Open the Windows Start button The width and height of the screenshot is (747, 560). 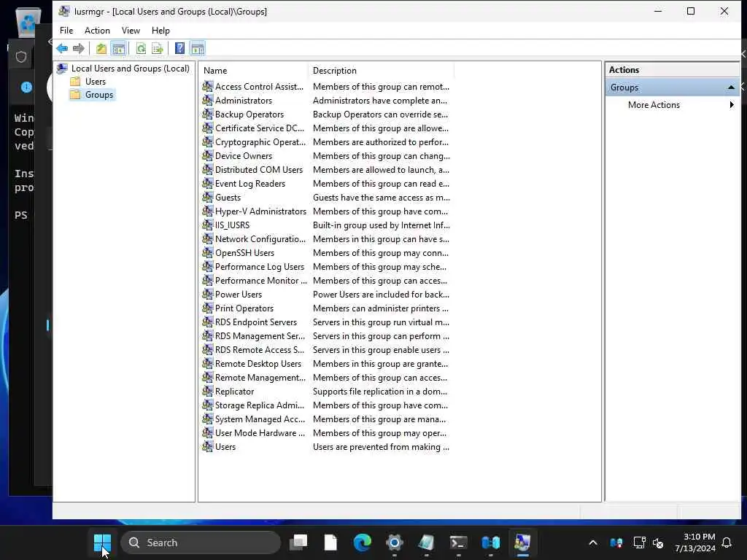click(102, 542)
